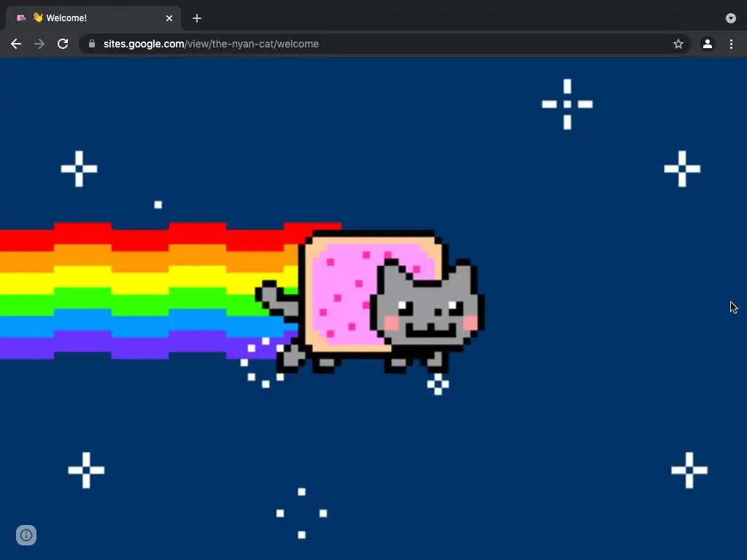Screen dimensions: 747x560
Task: View site information via lock icon
Action: coord(92,44)
